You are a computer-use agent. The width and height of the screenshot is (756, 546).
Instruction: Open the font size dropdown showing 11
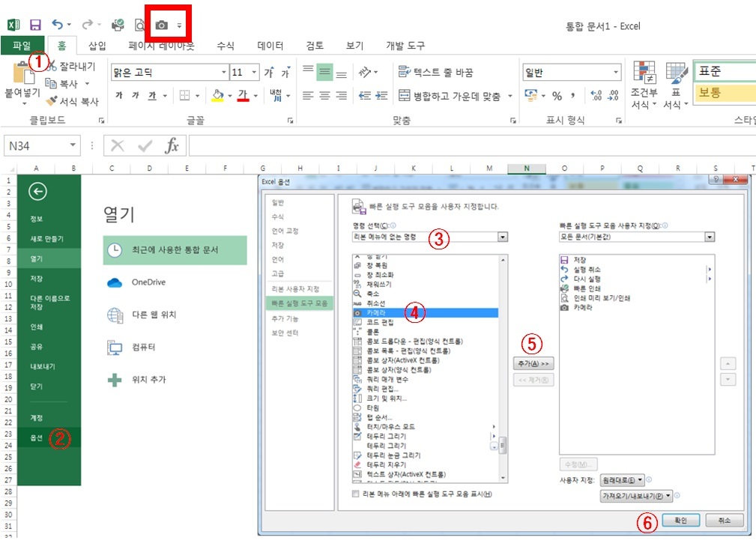tap(252, 71)
